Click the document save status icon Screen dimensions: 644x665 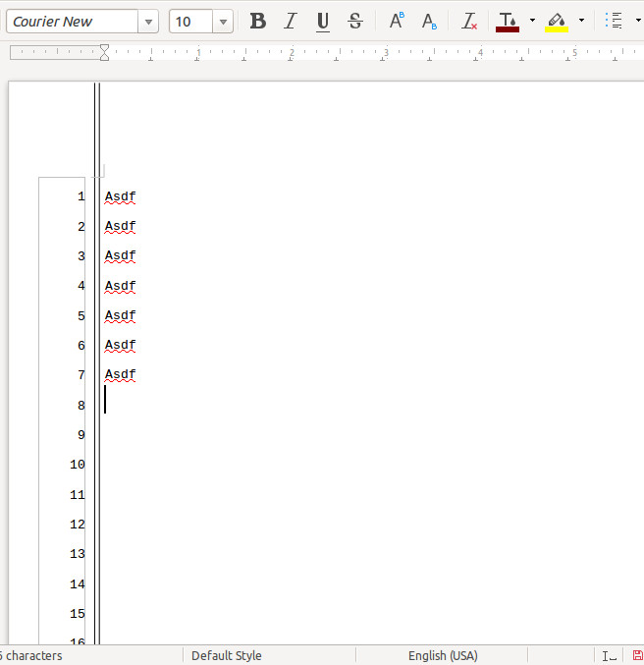637,655
